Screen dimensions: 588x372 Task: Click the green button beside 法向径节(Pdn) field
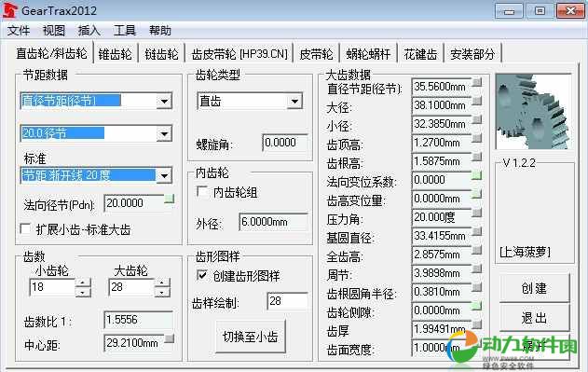pyautogui.click(x=170, y=199)
